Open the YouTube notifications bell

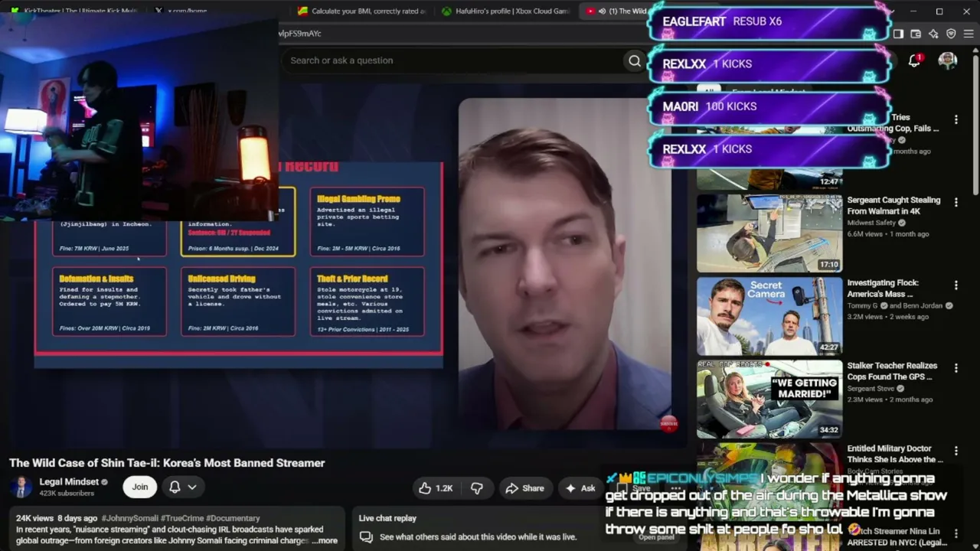tap(914, 60)
